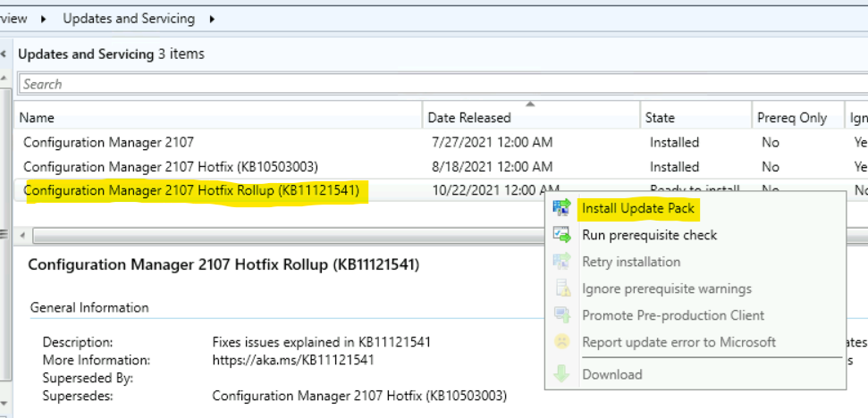Click Prereq Only No for Hotfix KB10503003
This screenshot has width=868, height=418.
click(x=770, y=166)
